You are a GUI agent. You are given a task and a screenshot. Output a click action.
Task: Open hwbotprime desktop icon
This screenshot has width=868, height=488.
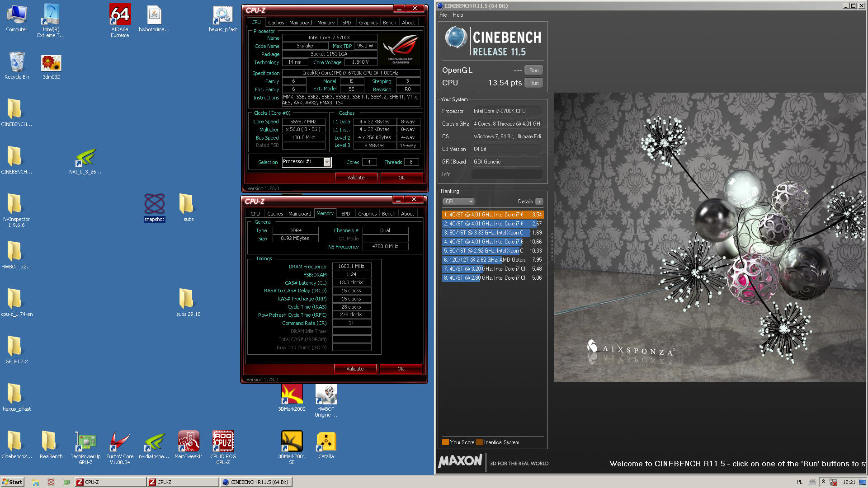154,18
